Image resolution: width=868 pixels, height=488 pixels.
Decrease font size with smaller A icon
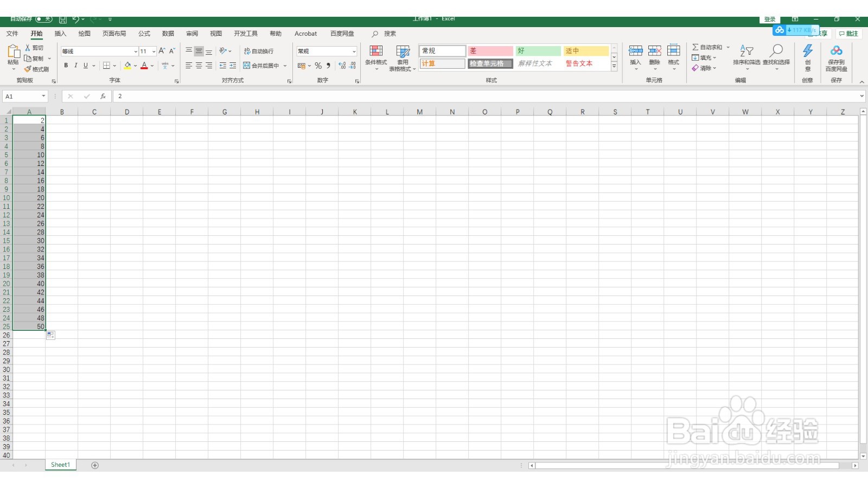coord(172,51)
